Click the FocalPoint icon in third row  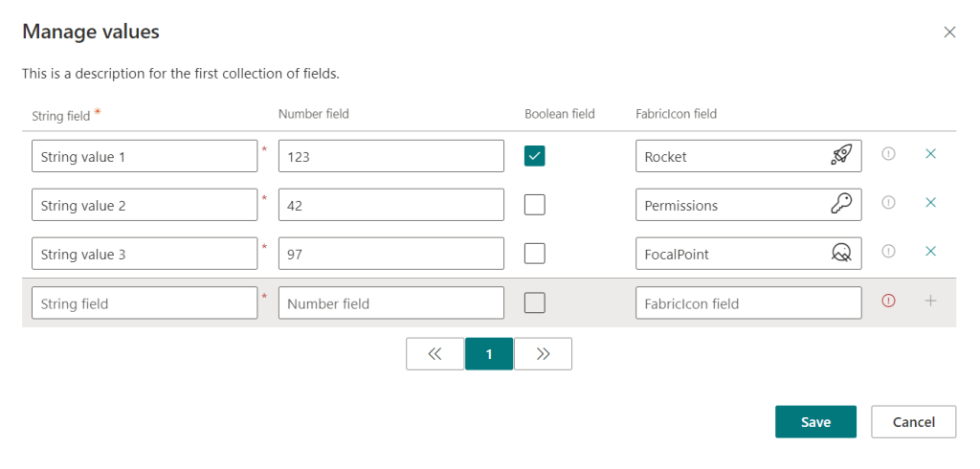pos(841,254)
